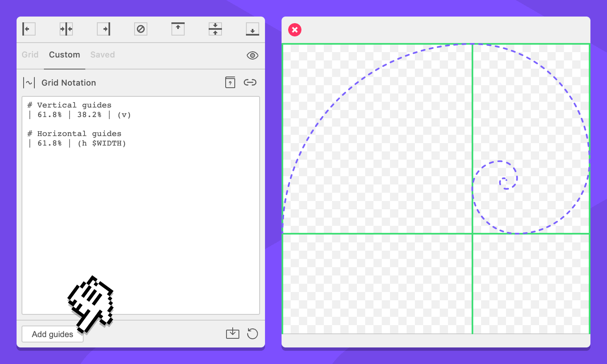Click the Grid Notation tilde icon
The image size is (607, 364).
(x=29, y=83)
